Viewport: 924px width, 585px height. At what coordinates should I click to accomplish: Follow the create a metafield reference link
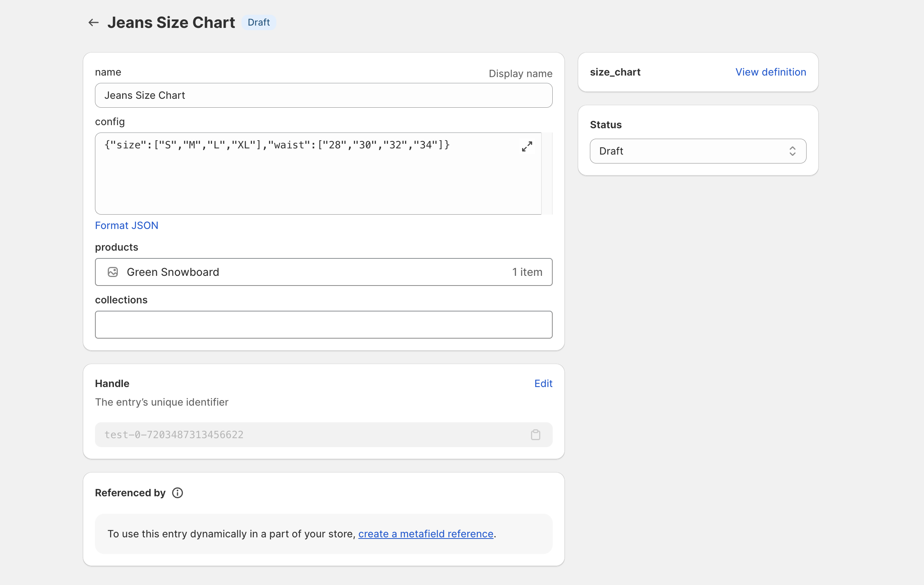point(426,534)
